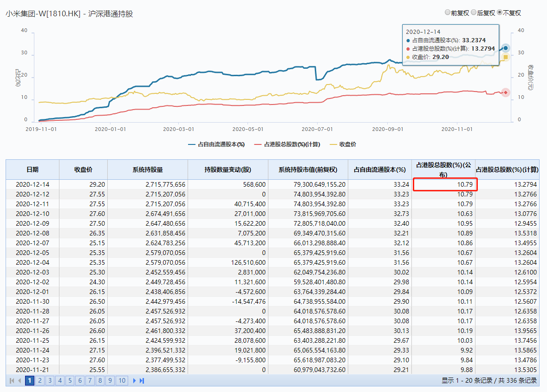Toggle 占港股总股数(%)(计算) legend series

[x=287, y=144]
